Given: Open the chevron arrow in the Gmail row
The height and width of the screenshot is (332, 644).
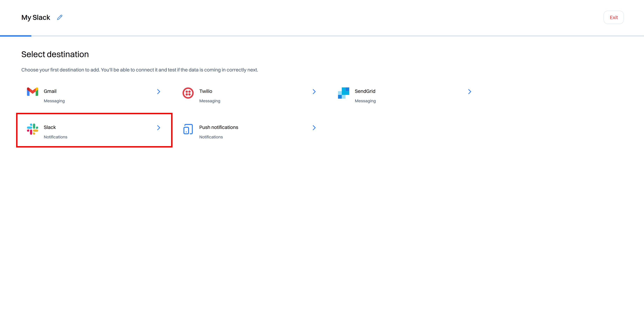Looking at the screenshot, I should [x=159, y=92].
